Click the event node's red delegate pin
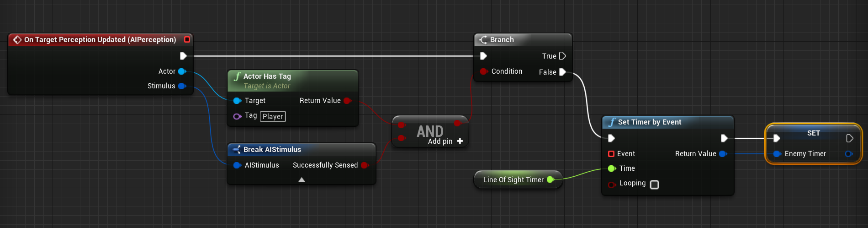This screenshot has width=868, height=228. 187,39
